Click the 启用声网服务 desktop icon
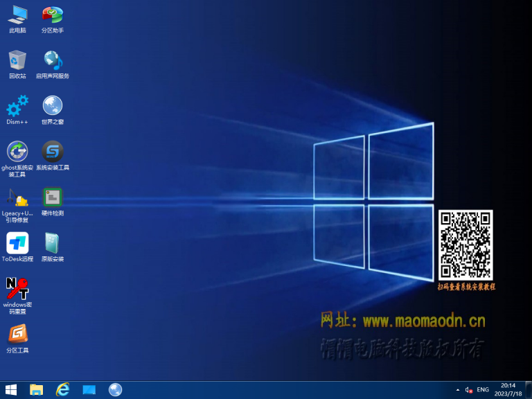Screen dimensions: 532x399 click(x=53, y=64)
